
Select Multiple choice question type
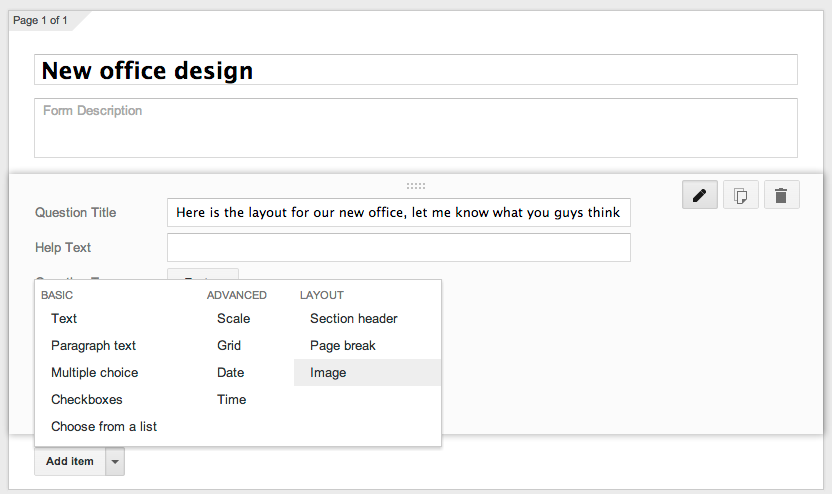pos(95,372)
